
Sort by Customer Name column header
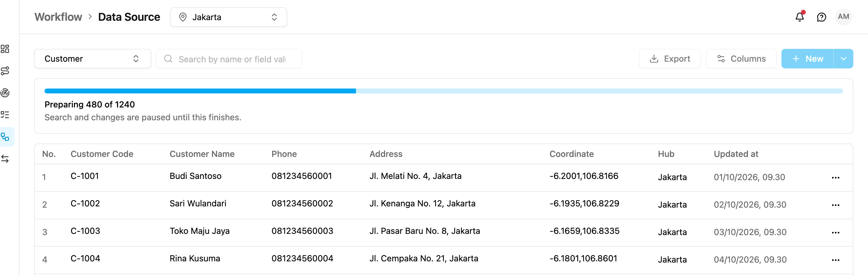click(x=202, y=154)
